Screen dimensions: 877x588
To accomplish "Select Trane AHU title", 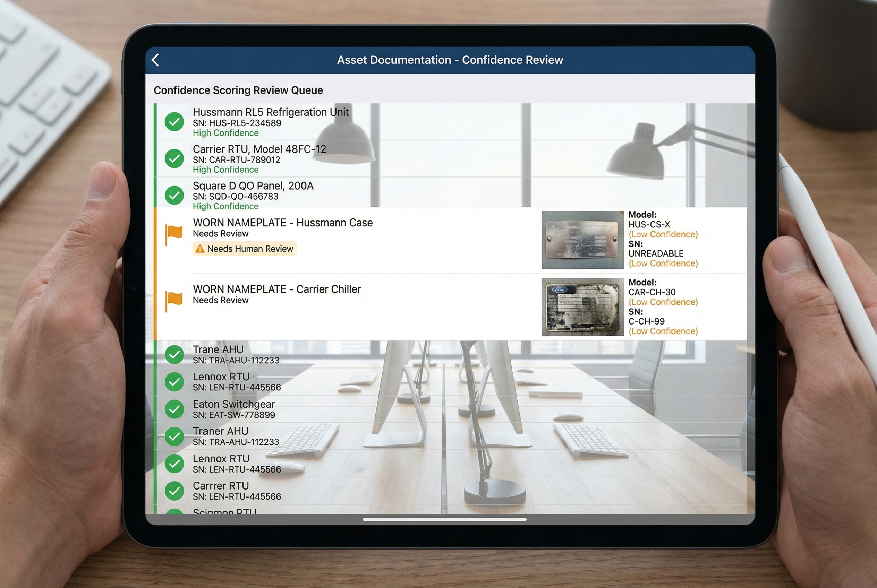I will coord(218,349).
